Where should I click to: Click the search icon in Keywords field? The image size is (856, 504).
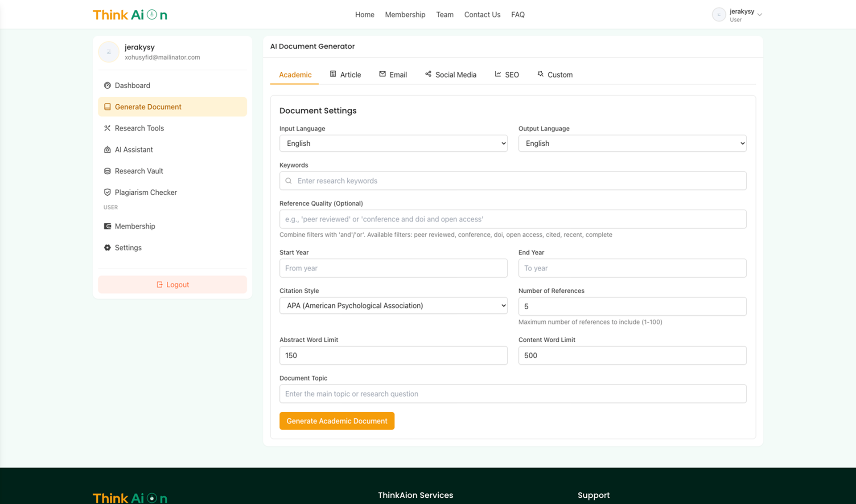[x=288, y=180]
